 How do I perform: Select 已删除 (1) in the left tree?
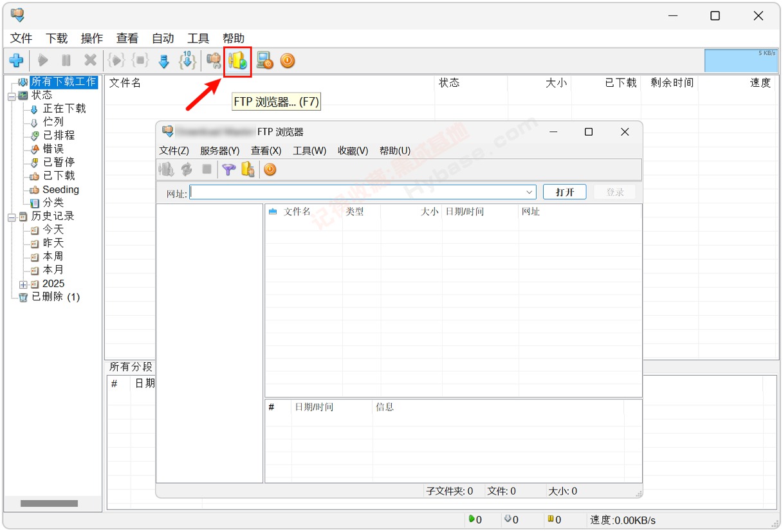[x=51, y=297]
